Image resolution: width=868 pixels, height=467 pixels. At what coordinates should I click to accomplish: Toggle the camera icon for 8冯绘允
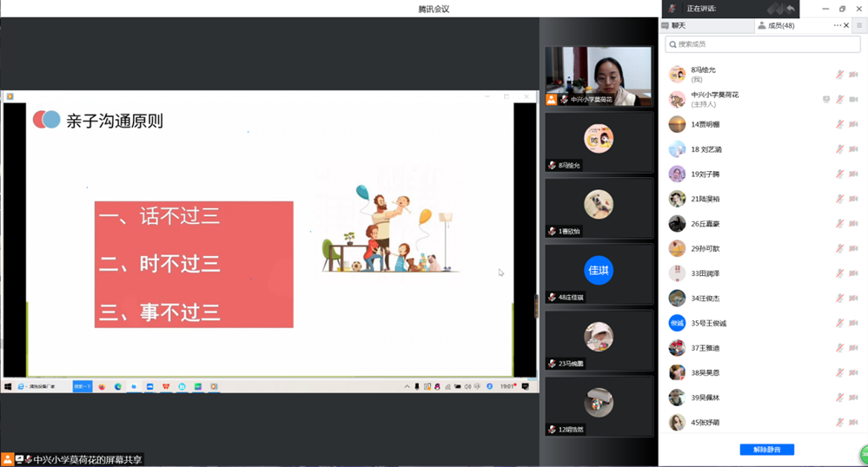853,74
